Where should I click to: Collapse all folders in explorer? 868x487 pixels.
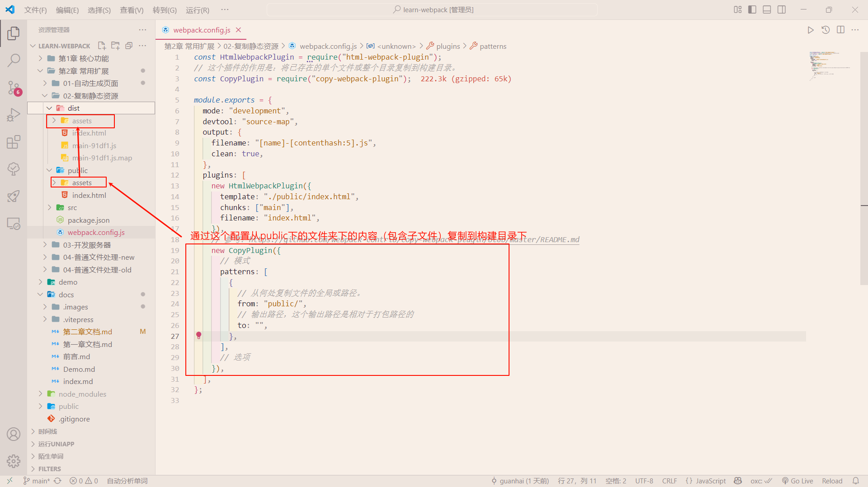pos(129,46)
